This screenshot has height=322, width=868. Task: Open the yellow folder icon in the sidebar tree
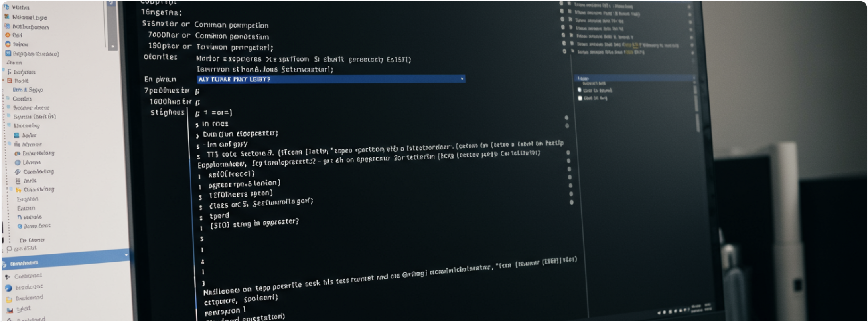click(18, 190)
